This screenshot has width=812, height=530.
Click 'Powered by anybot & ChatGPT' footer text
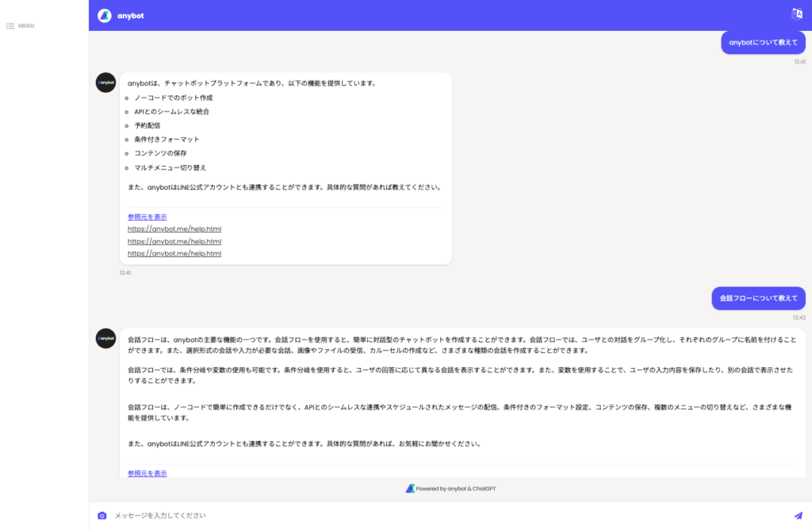456,489
